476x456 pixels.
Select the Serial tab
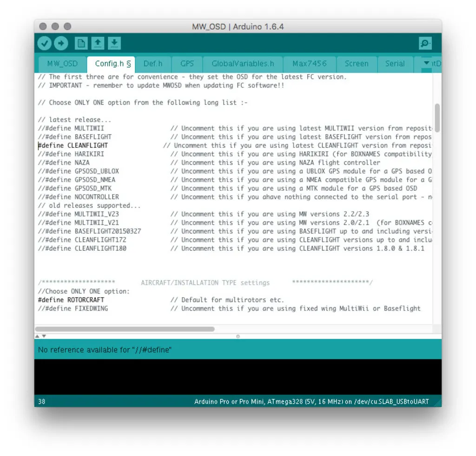pos(395,64)
